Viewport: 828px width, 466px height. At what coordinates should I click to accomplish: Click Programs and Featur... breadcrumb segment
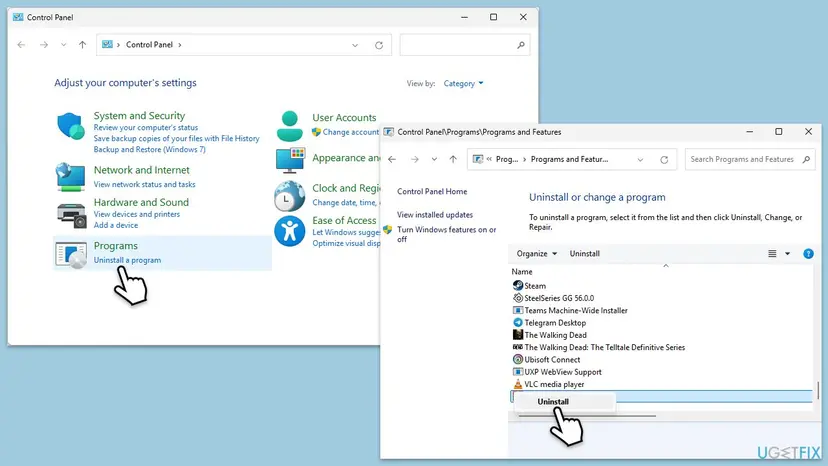[569, 159]
